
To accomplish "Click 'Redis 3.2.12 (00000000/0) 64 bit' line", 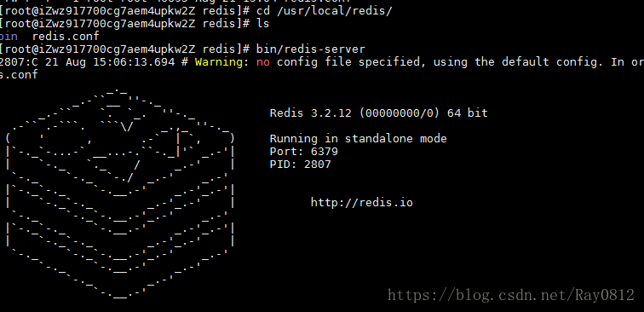I will pyautogui.click(x=379, y=113).
